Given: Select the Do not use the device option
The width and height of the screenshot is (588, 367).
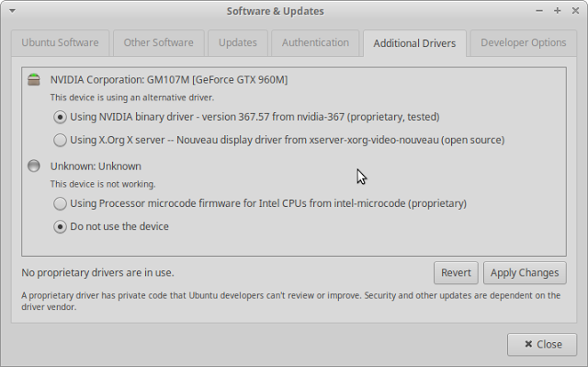Looking at the screenshot, I should (x=60, y=226).
